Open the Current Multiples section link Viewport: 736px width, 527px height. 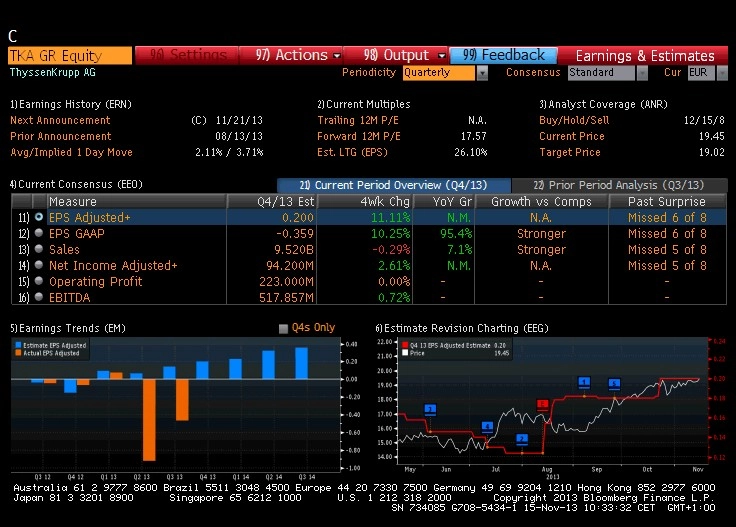pyautogui.click(x=364, y=104)
